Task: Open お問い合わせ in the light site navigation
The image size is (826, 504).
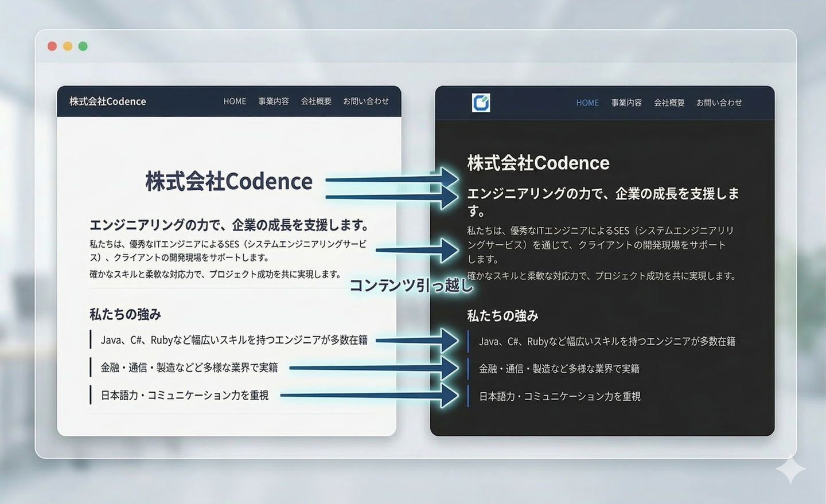Action: [x=366, y=101]
